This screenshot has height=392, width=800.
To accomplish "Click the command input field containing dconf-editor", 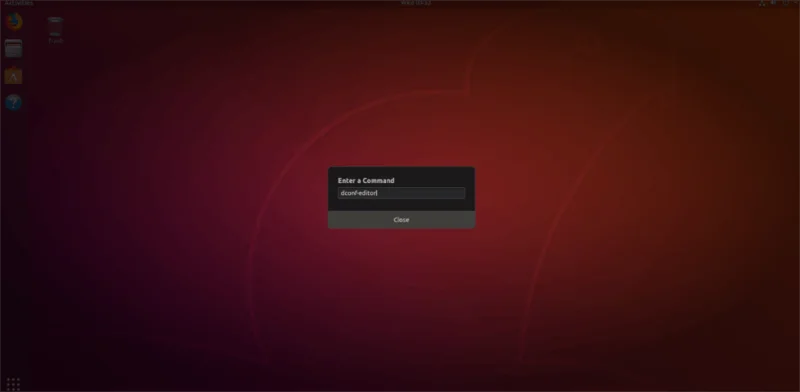I will pos(401,193).
